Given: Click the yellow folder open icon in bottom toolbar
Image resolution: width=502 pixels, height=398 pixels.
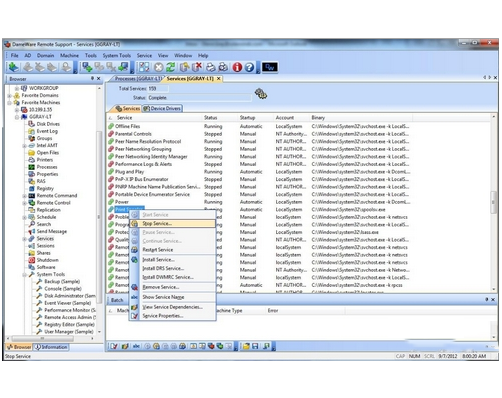Looking at the screenshot, I should [x=246, y=346].
